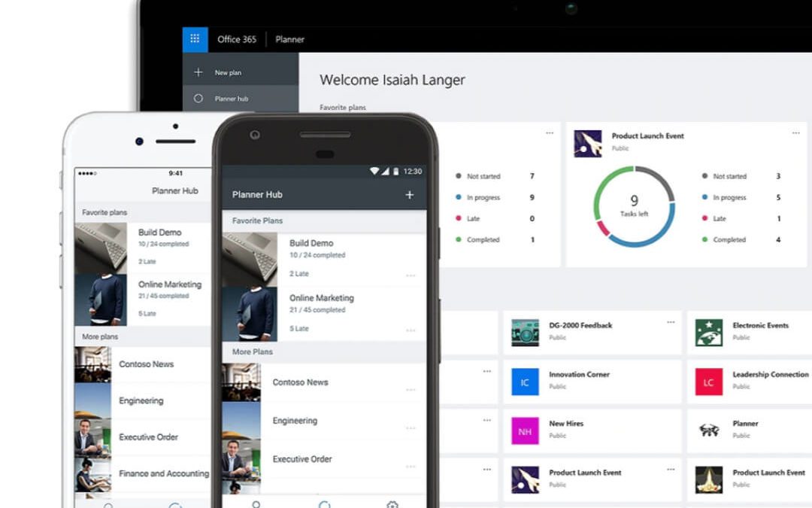Tap the settings gear in the Android bottom bar
This screenshot has height=508, width=812.
coord(392,504)
